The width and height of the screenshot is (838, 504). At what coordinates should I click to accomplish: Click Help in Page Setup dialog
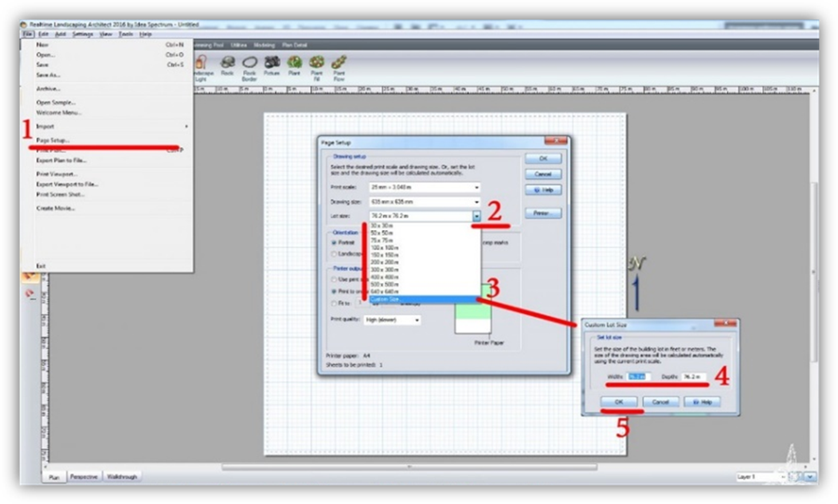(x=543, y=190)
